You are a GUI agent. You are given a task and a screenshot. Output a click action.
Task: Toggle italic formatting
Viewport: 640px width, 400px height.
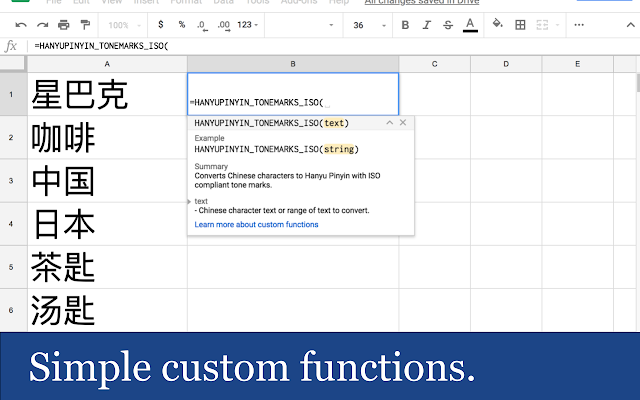[x=427, y=25]
